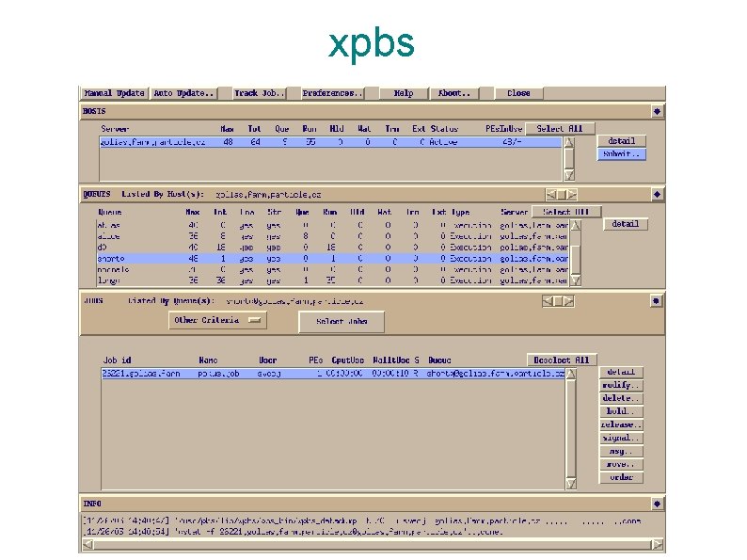Viewport: 747px width, 560px height.
Task: Click the left arrow of the INFO horizontal scrollbar
Action: (88, 544)
